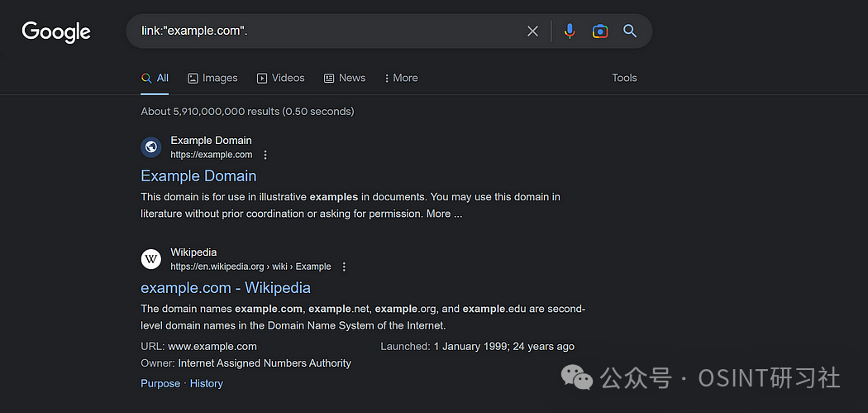
Task: Switch to the Images tab
Action: (212, 78)
